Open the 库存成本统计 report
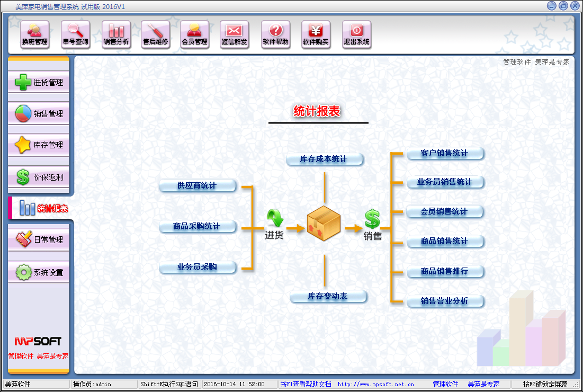Screen dimensions: 583x392 coord(324,159)
